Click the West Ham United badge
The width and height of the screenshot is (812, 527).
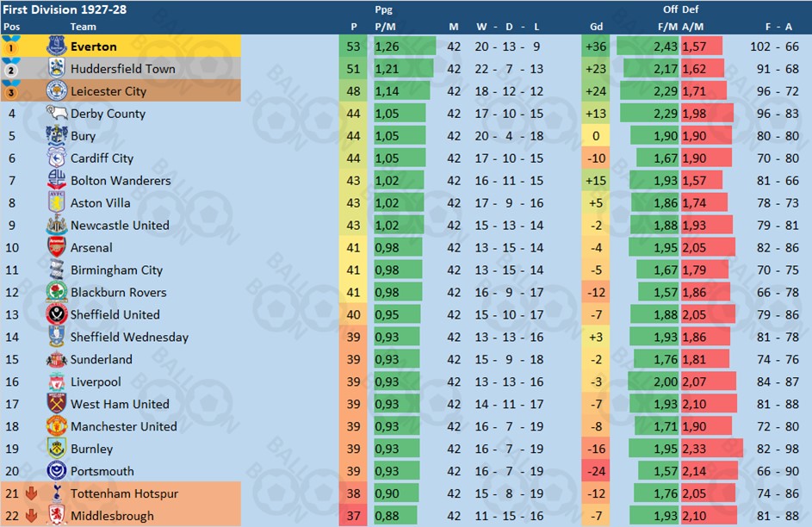[x=57, y=404]
